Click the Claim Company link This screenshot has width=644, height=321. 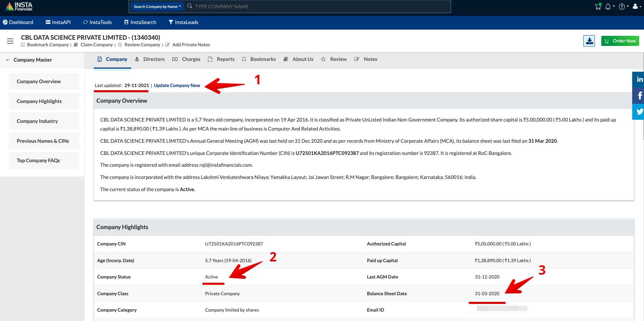point(96,45)
